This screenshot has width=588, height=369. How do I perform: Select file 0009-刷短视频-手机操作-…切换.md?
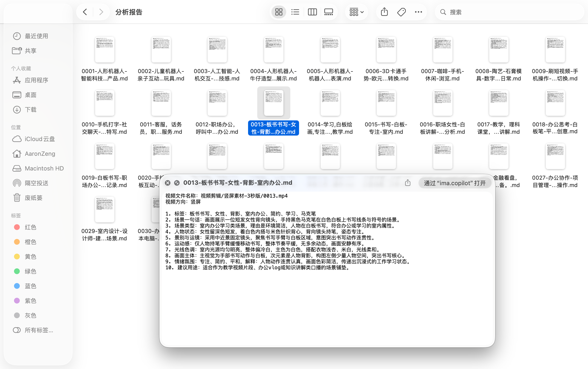click(x=555, y=59)
